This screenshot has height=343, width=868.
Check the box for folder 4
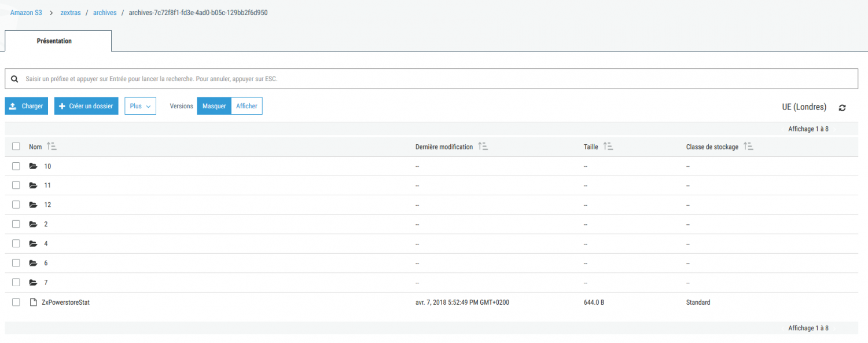click(x=16, y=244)
